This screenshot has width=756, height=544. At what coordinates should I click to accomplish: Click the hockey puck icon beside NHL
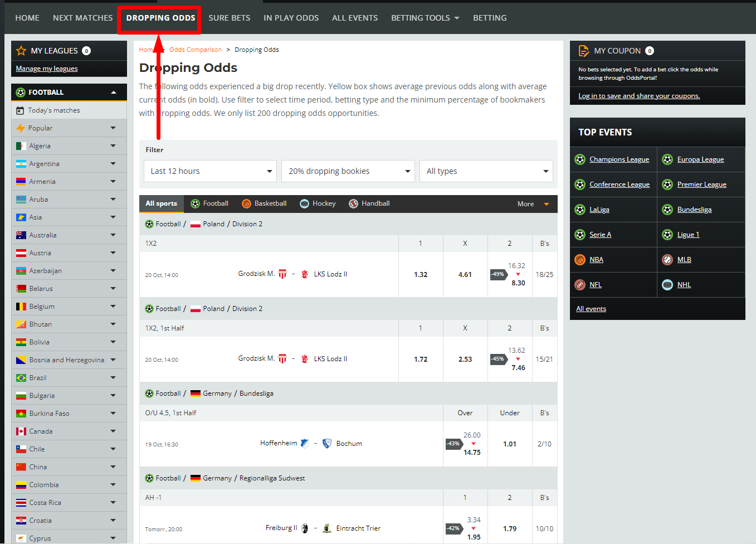(x=667, y=285)
